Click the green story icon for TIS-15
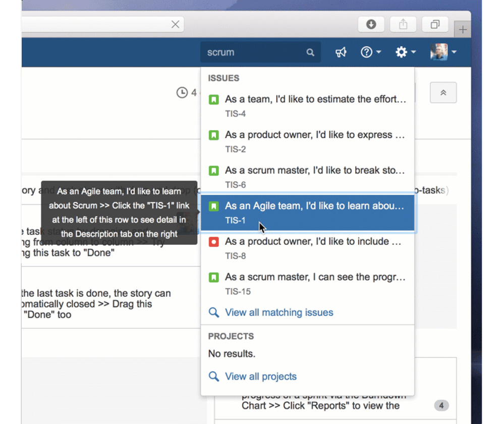The width and height of the screenshot is (504, 424). click(x=214, y=277)
